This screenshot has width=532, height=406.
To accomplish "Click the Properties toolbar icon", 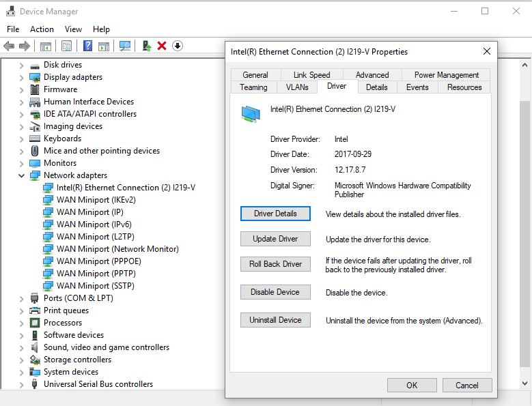I will pos(66,46).
